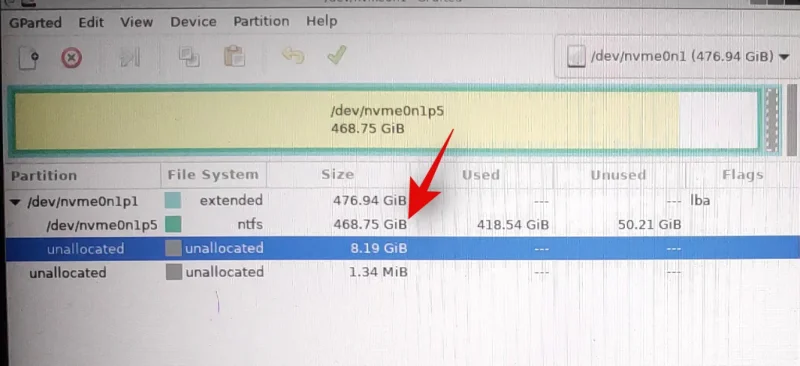The height and width of the screenshot is (366, 800).
Task: Click the Apply all operations checkmark
Action: pyautogui.click(x=337, y=55)
